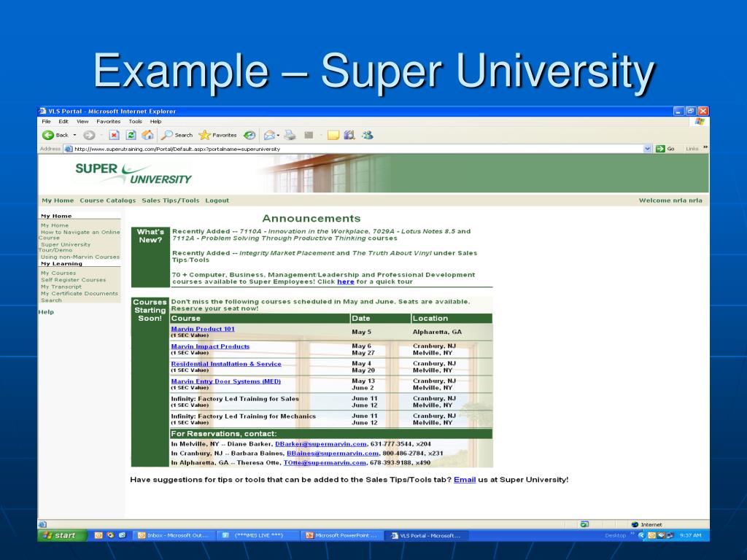The image size is (747, 560).
Task: Open Using non-Marvin Courses link
Action: pyautogui.click(x=80, y=257)
